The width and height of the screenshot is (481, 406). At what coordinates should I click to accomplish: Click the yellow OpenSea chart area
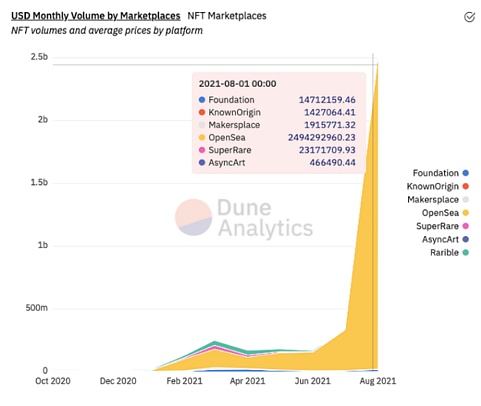click(363, 283)
